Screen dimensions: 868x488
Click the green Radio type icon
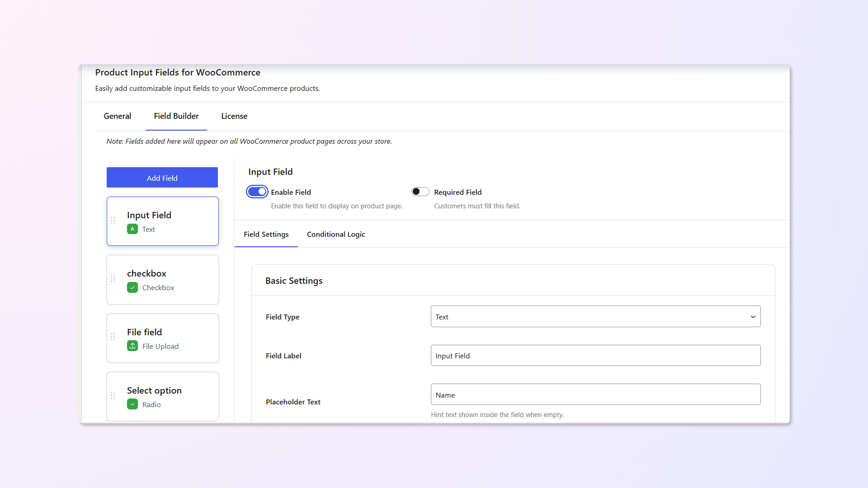[132, 404]
